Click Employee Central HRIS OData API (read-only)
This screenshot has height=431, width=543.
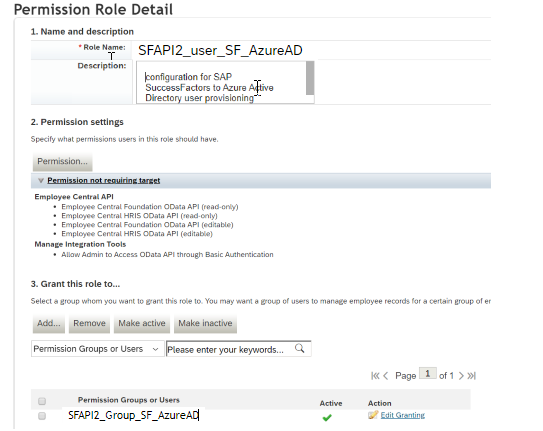click(139, 216)
